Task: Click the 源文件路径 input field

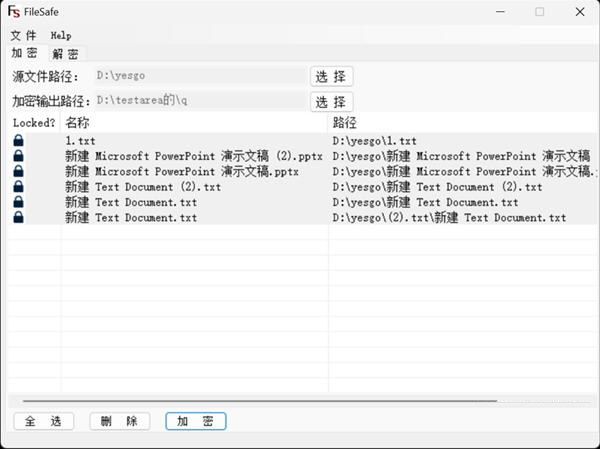Action: 198,76
